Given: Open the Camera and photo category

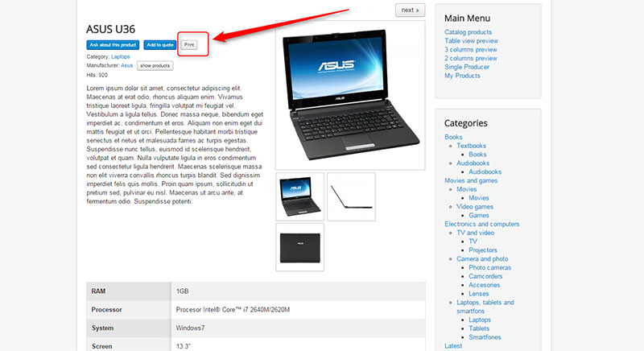Looking at the screenshot, I should tap(482, 259).
